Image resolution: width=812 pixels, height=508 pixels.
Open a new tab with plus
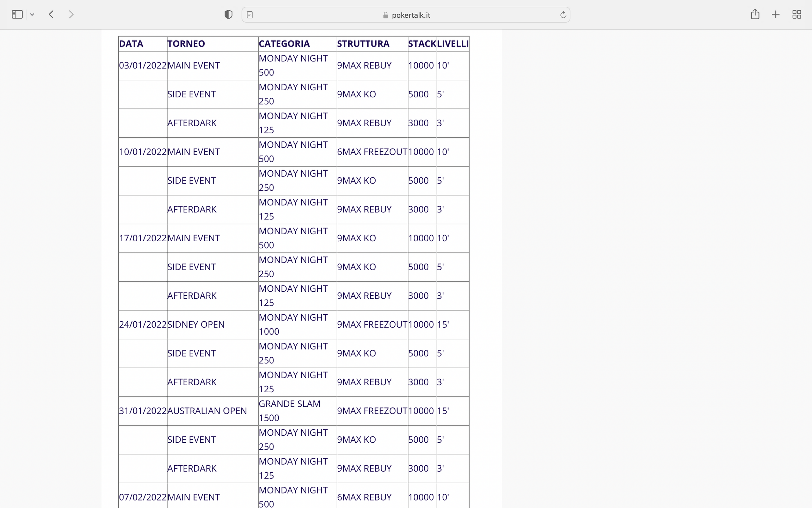(776, 14)
